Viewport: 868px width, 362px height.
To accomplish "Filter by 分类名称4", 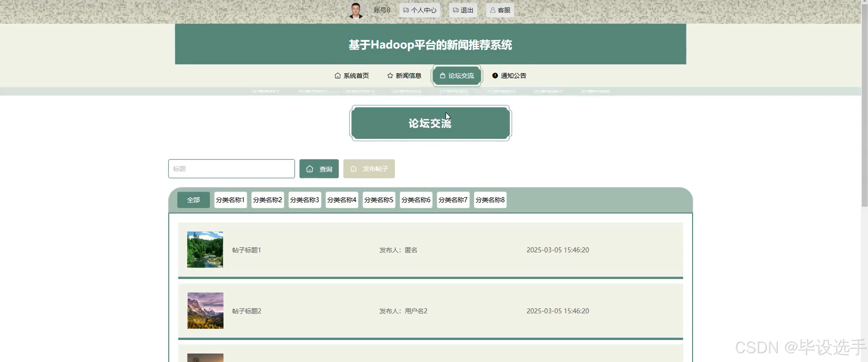I will [x=342, y=200].
